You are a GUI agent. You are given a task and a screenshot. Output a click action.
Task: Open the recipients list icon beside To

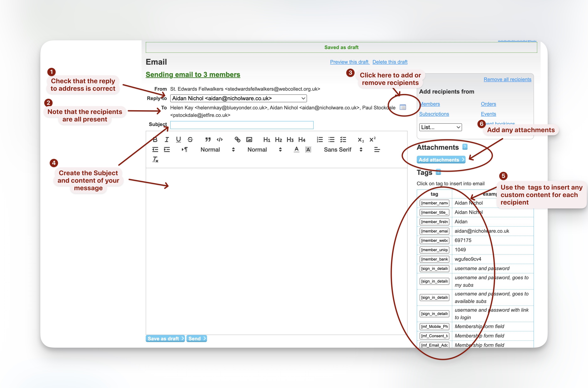[x=403, y=107]
